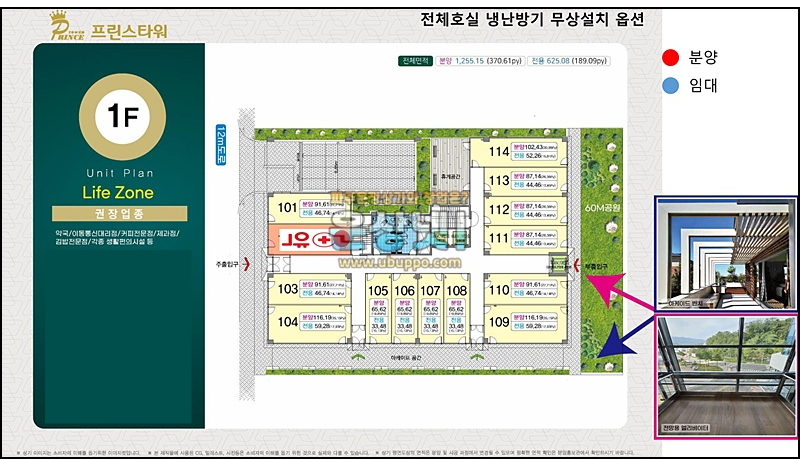
Task: Select unit number 109
Action: pos(499,322)
